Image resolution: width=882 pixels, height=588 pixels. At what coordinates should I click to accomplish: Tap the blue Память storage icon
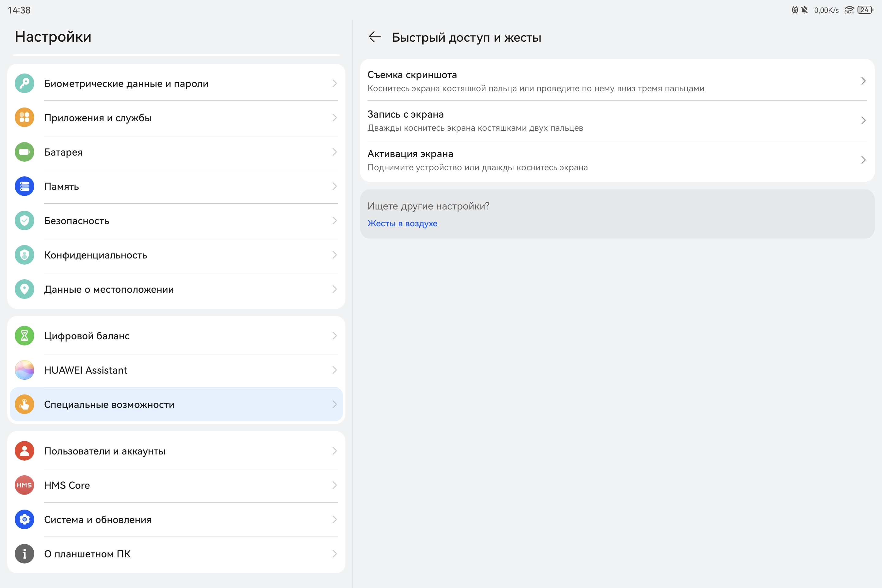pos(24,187)
